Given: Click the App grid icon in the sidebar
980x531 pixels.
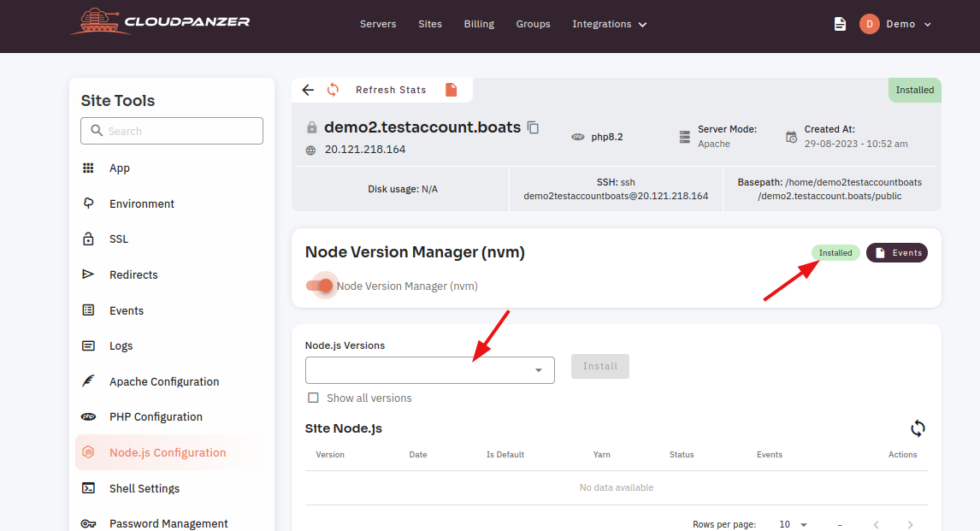Looking at the screenshot, I should [88, 168].
